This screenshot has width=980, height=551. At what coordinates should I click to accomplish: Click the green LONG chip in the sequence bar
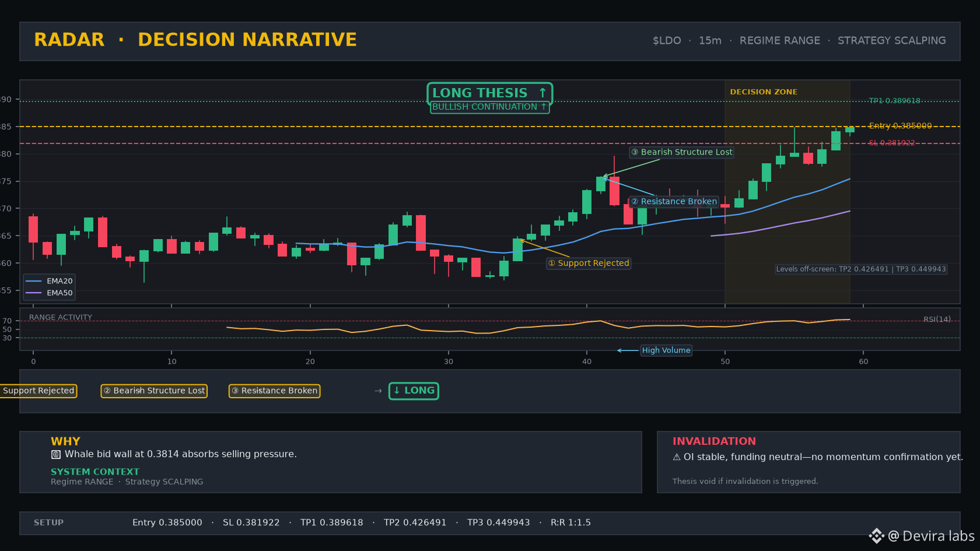[x=414, y=391]
